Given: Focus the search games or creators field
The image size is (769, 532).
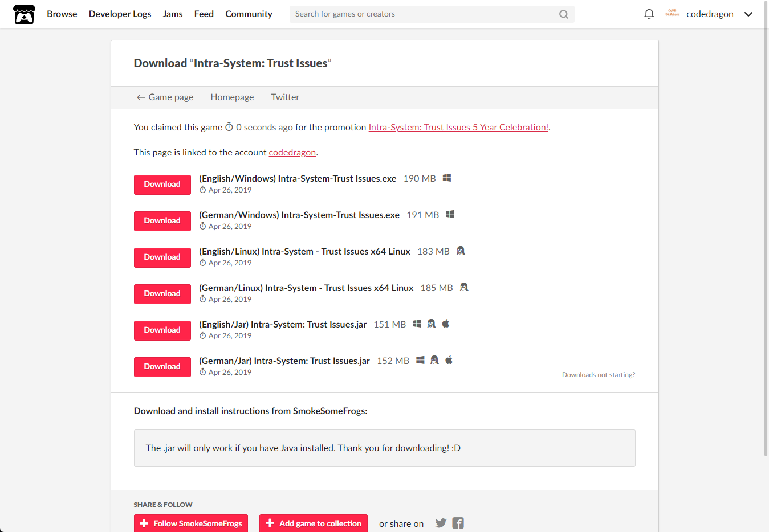Looking at the screenshot, I should click(x=432, y=14).
